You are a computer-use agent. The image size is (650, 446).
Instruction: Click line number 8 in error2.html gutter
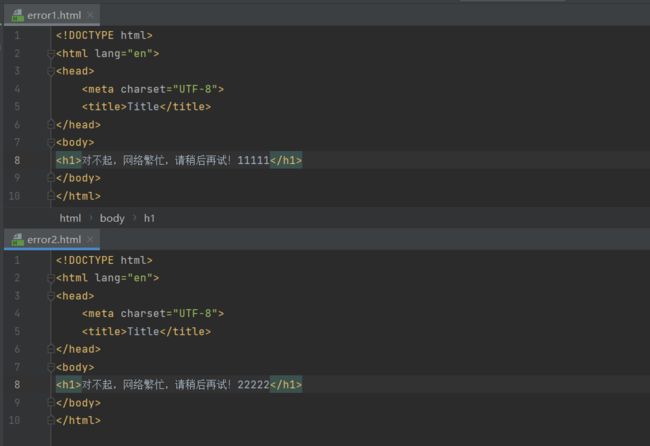click(17, 385)
